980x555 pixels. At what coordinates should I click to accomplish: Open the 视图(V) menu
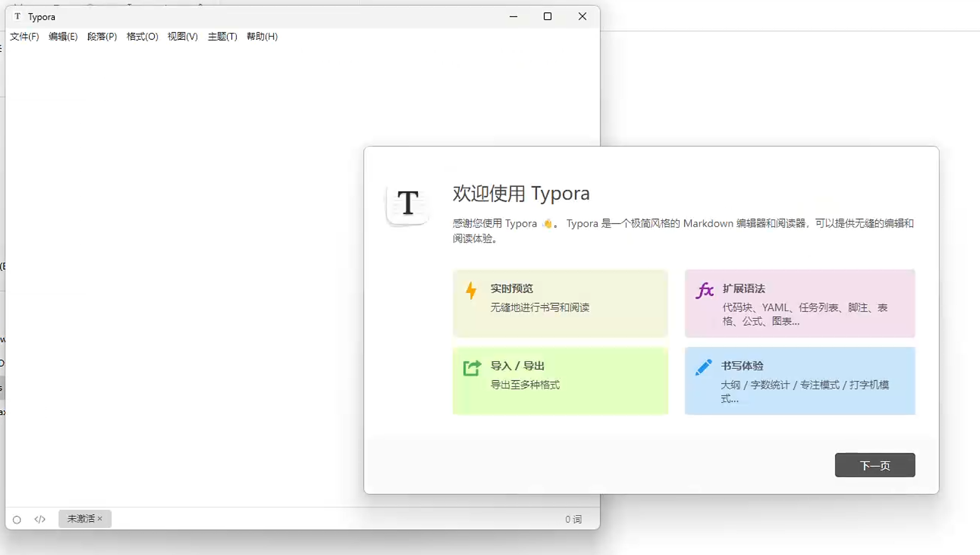tap(182, 37)
